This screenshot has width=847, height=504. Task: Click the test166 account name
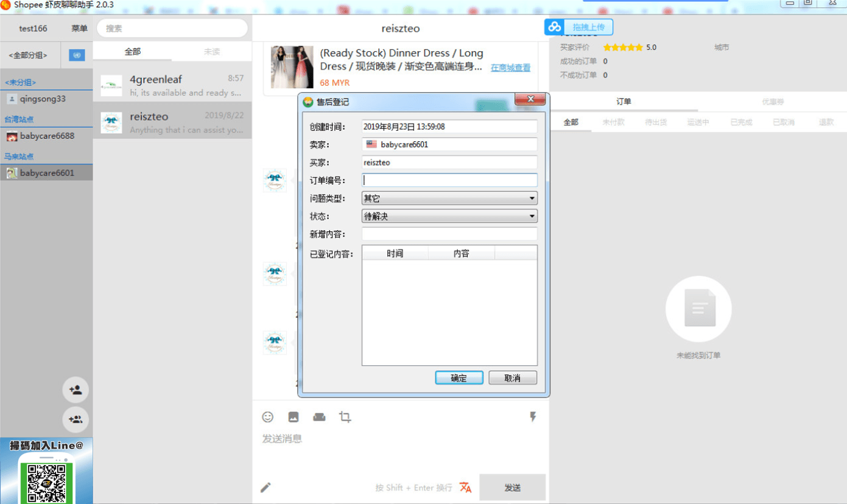coord(33,29)
